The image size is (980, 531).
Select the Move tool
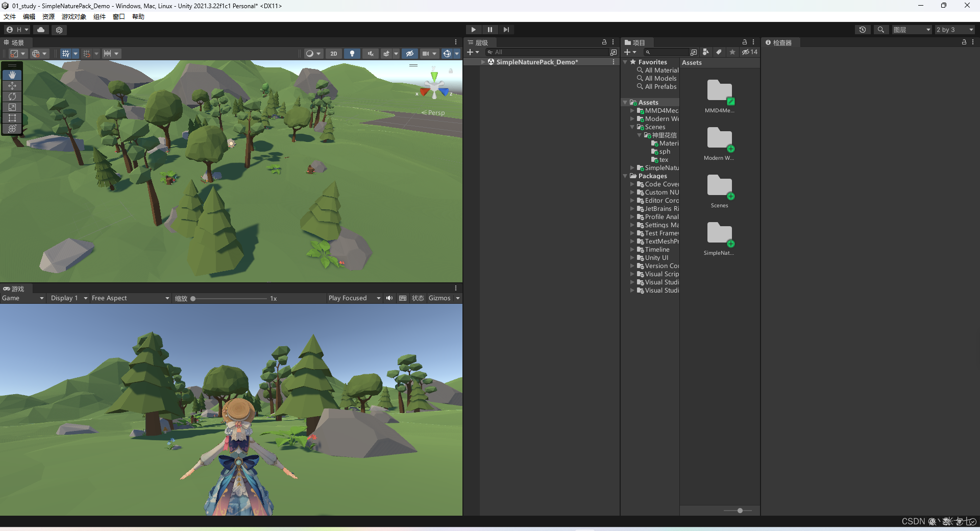tap(12, 86)
